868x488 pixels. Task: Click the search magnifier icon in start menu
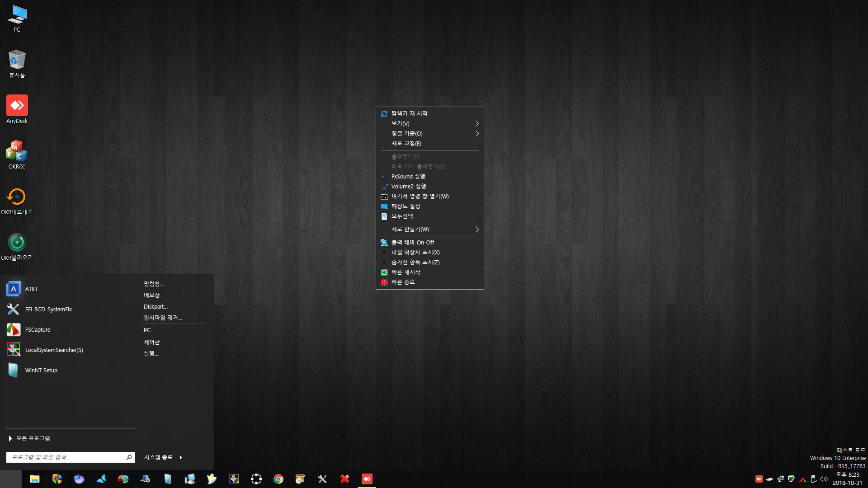click(129, 457)
